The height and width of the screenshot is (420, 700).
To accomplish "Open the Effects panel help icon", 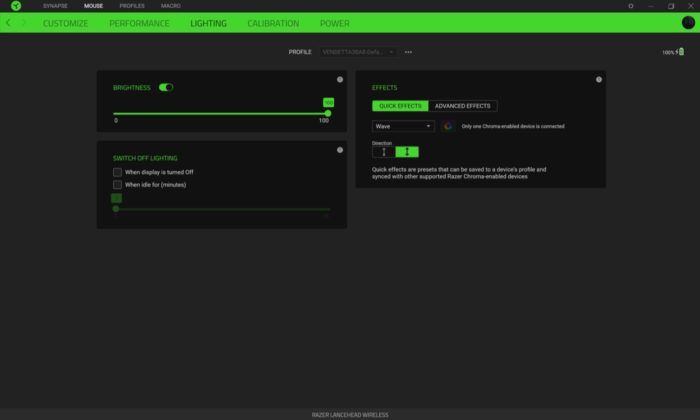I will (x=599, y=79).
